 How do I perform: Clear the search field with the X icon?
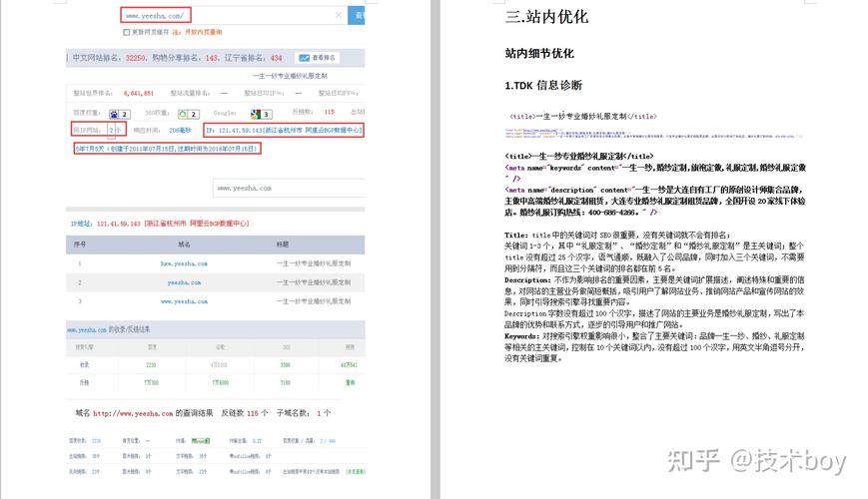coord(339,15)
